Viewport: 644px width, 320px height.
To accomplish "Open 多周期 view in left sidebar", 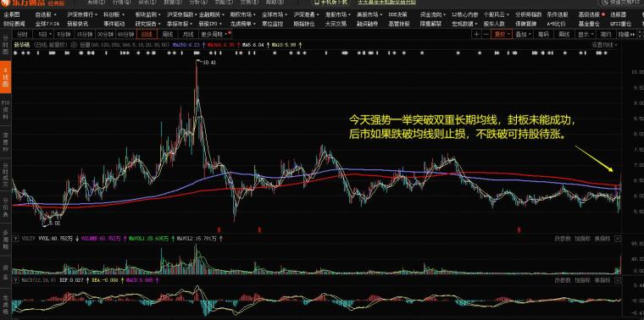I will tap(5, 240).
